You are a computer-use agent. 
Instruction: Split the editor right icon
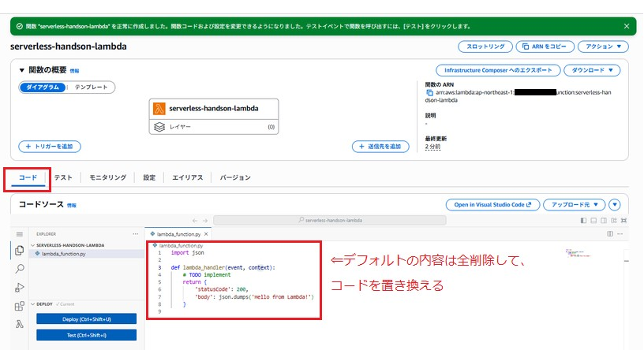click(x=610, y=234)
